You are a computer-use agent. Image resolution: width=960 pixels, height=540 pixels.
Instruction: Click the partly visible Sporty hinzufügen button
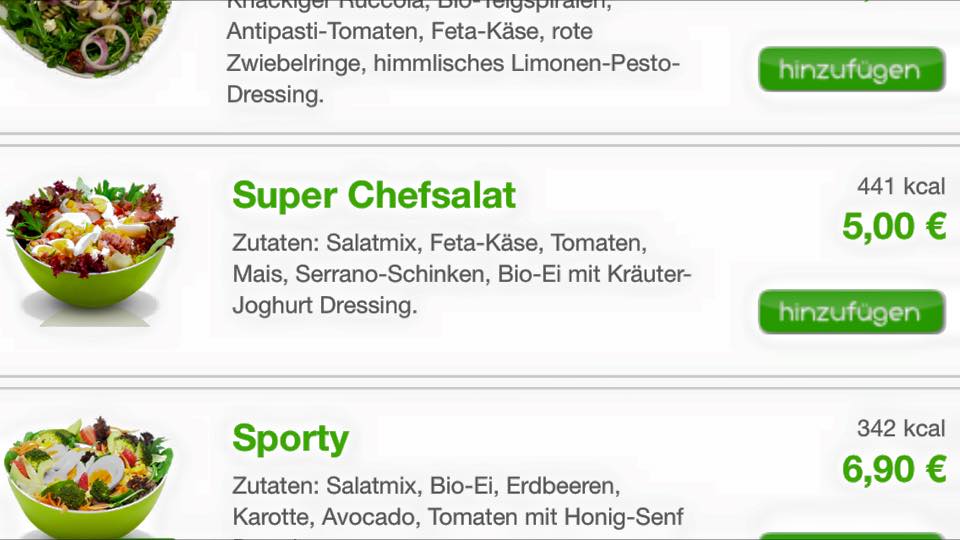click(852, 536)
